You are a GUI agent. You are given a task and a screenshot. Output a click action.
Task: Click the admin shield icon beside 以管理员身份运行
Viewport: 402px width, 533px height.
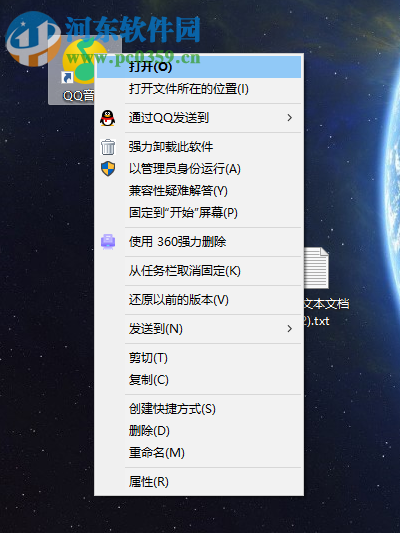coord(108,169)
